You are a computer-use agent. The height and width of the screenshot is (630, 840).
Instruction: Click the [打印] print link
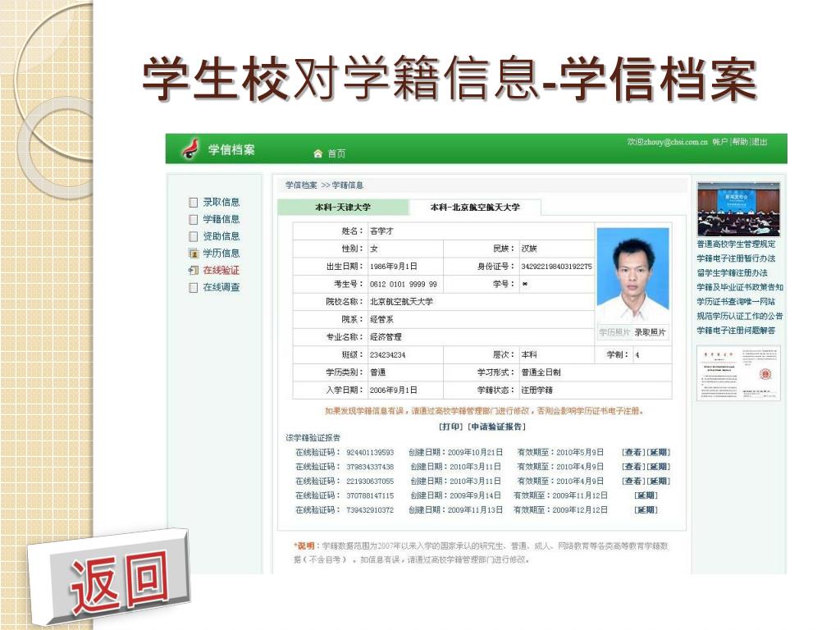coord(451,427)
